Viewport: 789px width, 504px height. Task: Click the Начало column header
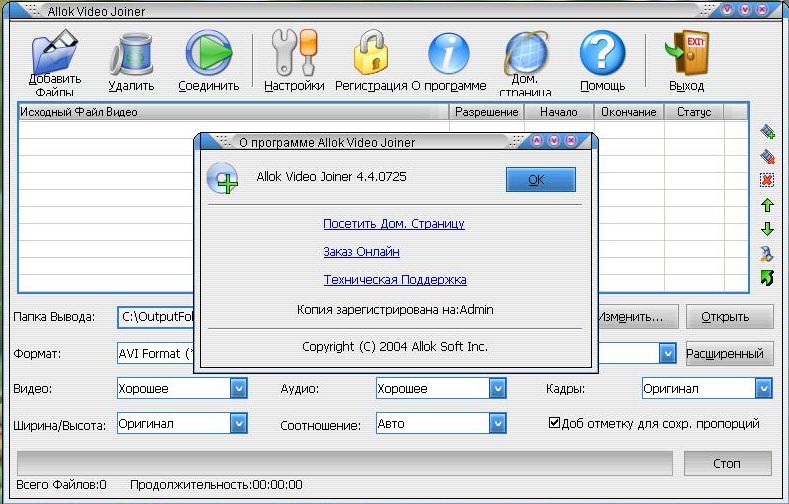coord(558,112)
